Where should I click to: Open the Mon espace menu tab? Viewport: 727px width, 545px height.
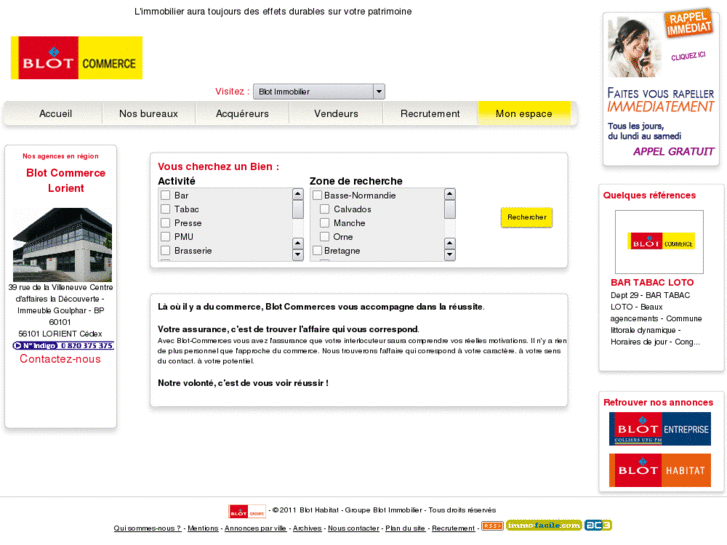[x=524, y=114]
